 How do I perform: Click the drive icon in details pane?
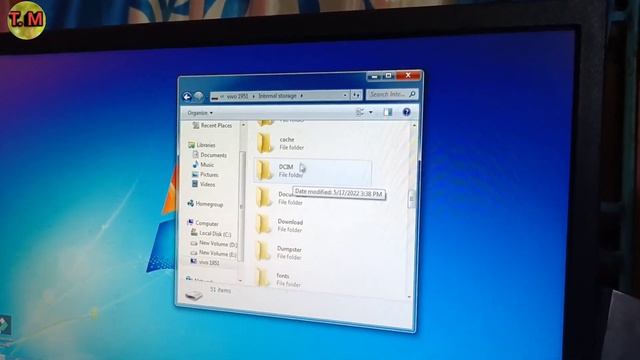[x=194, y=295]
